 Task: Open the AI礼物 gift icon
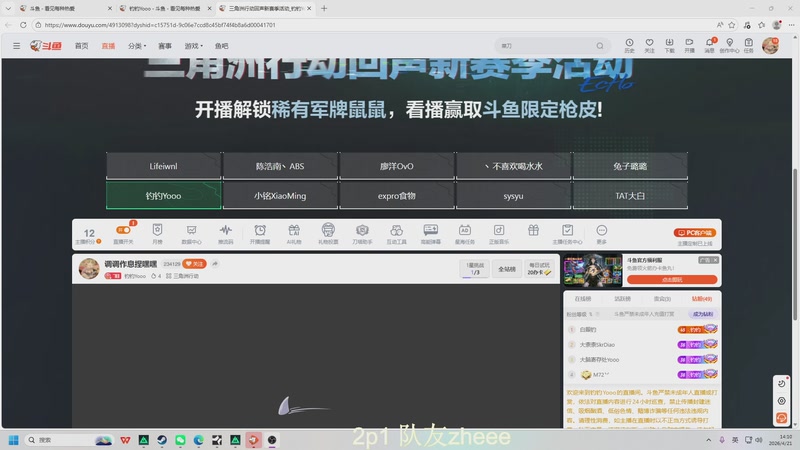pyautogui.click(x=294, y=234)
